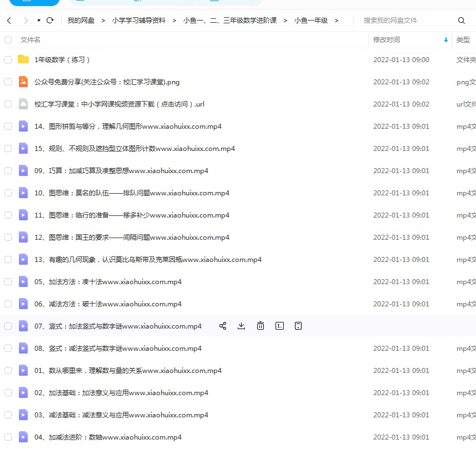Open navigation history dropdown arrow
The image size is (476, 449).
pyautogui.click(x=38, y=21)
